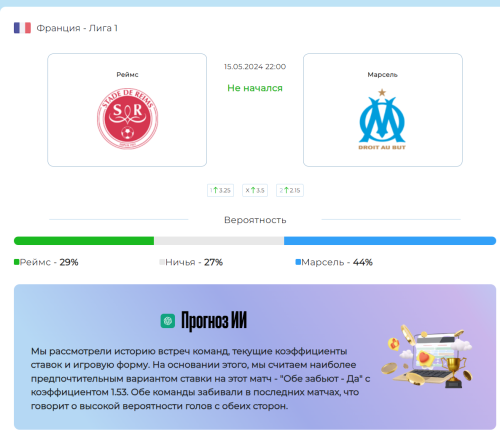Click the laptop and trophy illustration

pos(427,356)
